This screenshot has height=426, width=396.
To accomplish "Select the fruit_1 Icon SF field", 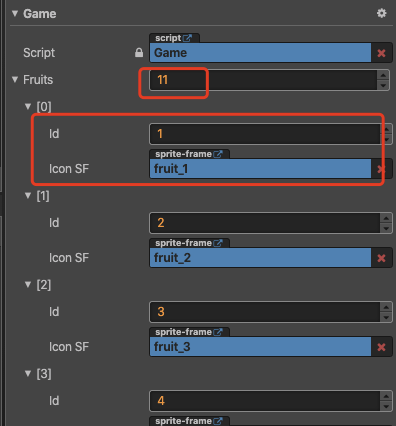I will coord(260,169).
